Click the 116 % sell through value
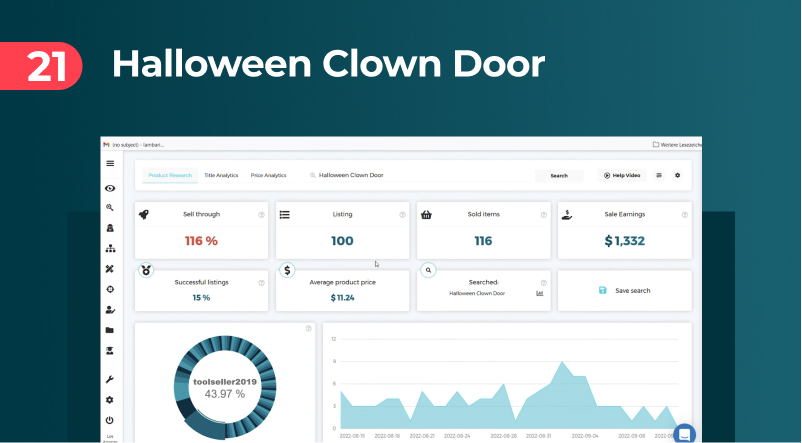The image size is (802, 443). click(x=202, y=241)
